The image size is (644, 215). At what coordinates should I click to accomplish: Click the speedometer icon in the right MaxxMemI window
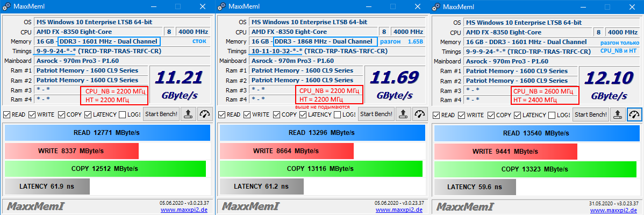[634, 114]
